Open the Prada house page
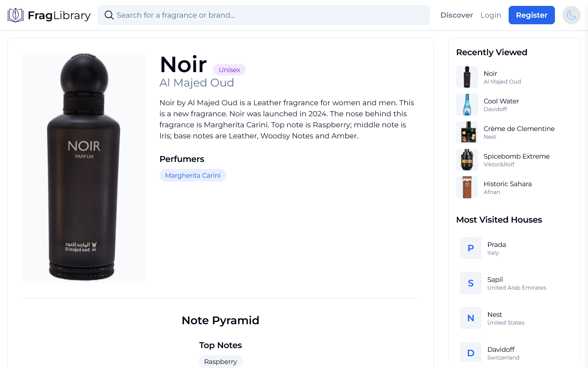 [496, 245]
